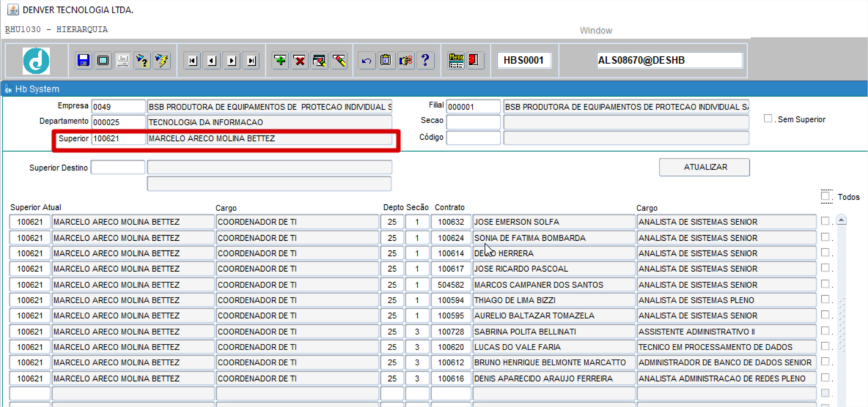The image size is (868, 407).
Task: Select the contract cell 100632
Action: 451,222
